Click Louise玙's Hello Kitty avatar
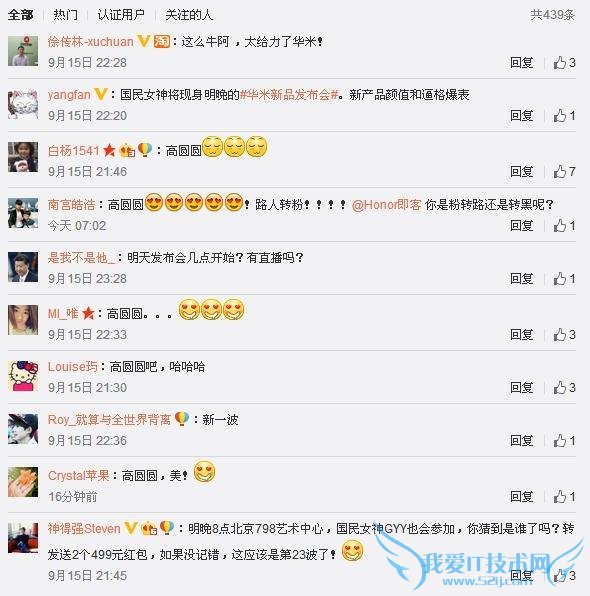Screen dimensions: 590x596 (23, 376)
